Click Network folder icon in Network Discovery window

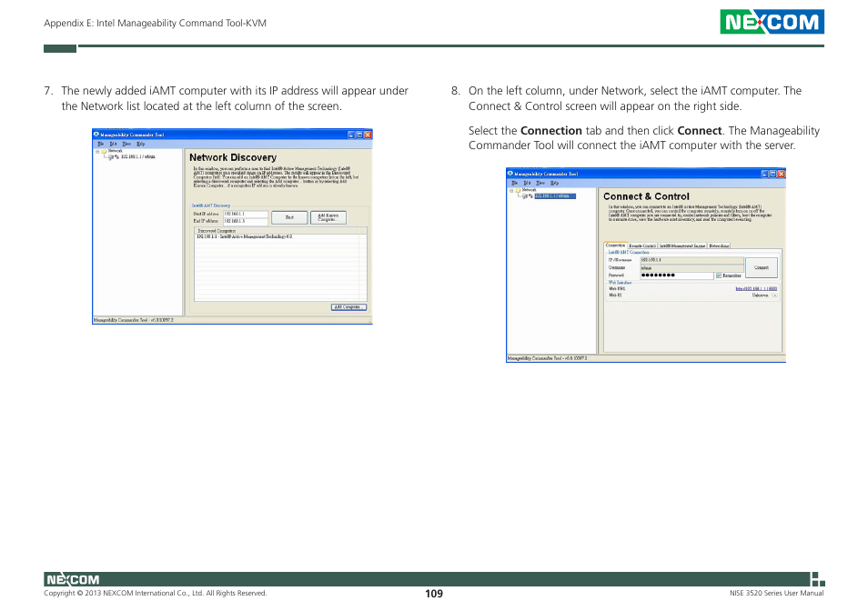(x=104, y=151)
